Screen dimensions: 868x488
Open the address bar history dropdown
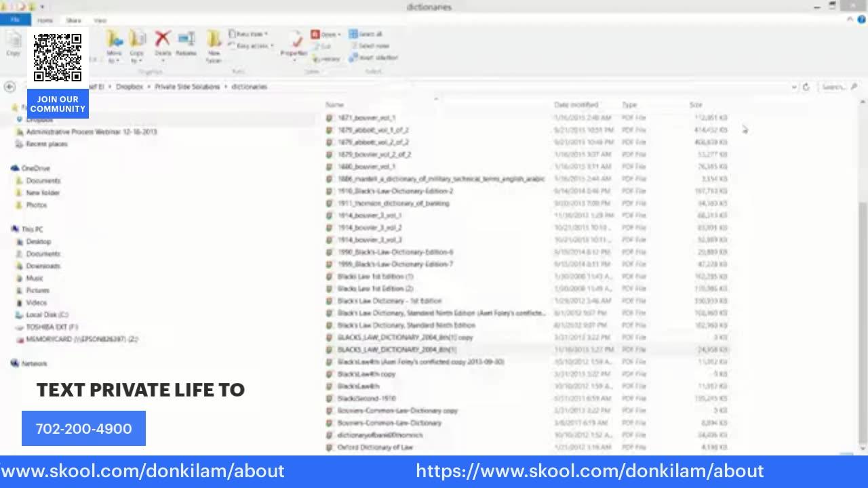click(794, 87)
